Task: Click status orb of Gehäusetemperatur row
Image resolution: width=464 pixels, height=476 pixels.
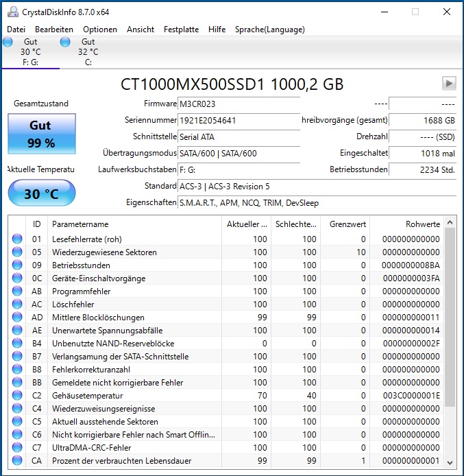Action: 17,395
